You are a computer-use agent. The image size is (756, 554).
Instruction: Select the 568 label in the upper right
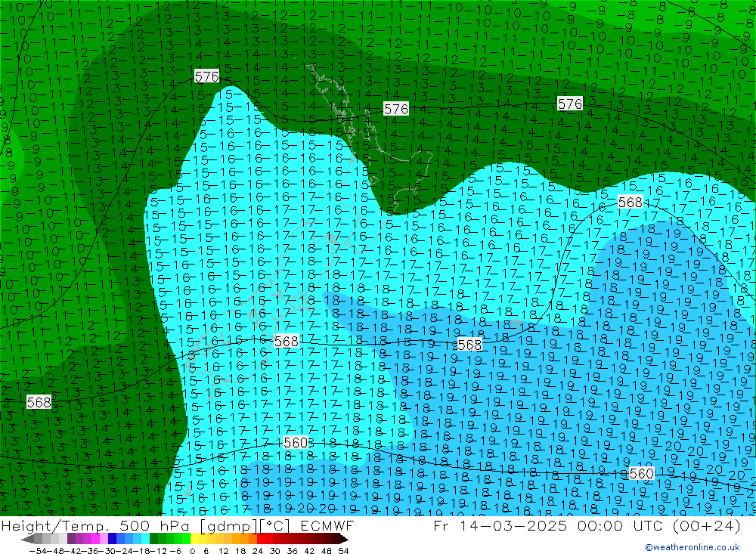[x=631, y=202]
